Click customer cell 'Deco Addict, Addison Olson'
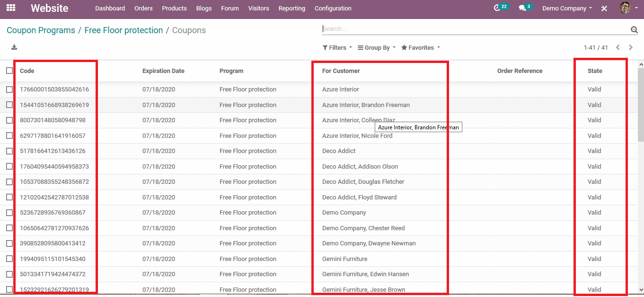 [x=360, y=166]
